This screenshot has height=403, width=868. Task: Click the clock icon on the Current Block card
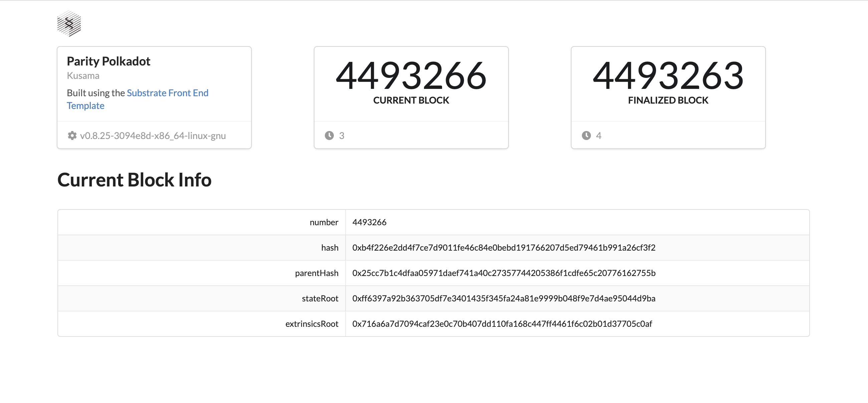tap(329, 136)
